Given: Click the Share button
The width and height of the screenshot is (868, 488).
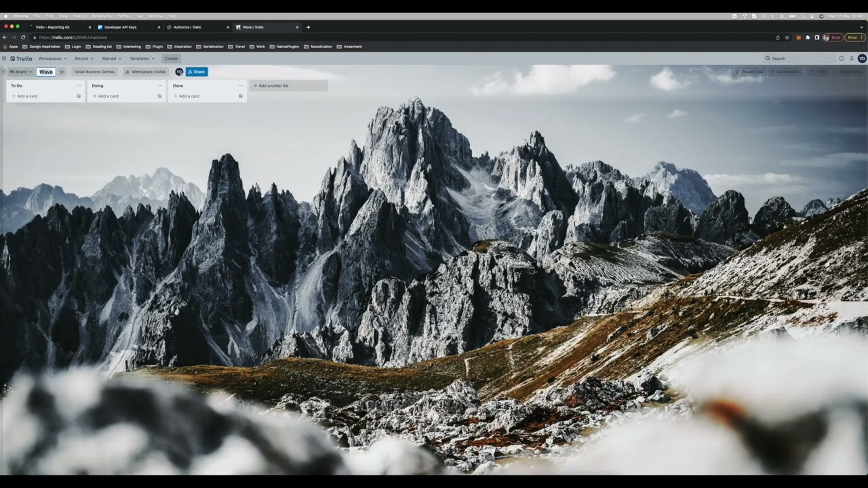Looking at the screenshot, I should [x=197, y=72].
